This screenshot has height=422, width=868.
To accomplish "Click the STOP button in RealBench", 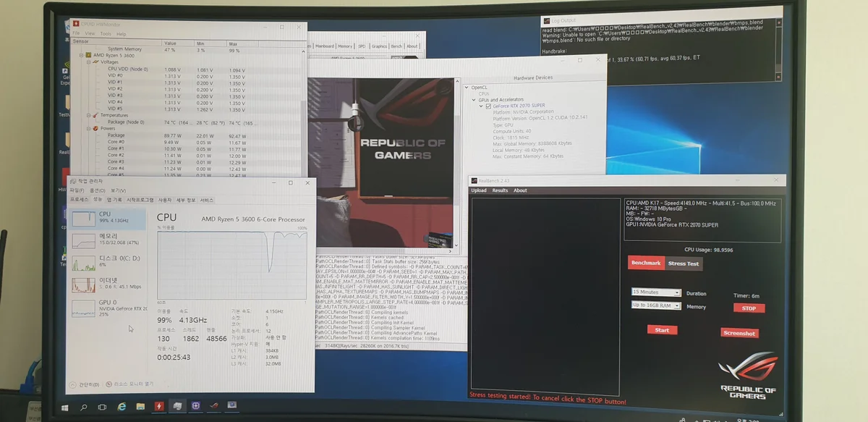I will 749,308.
